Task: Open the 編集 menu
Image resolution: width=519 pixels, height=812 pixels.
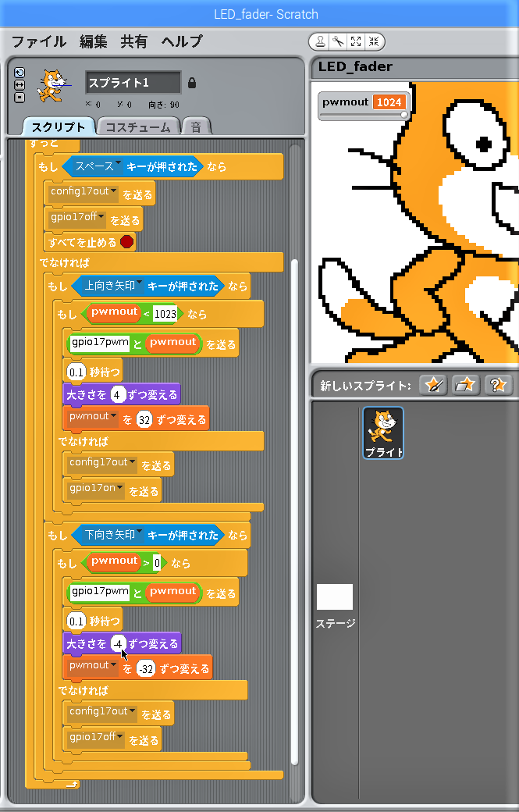Action: coord(94,41)
